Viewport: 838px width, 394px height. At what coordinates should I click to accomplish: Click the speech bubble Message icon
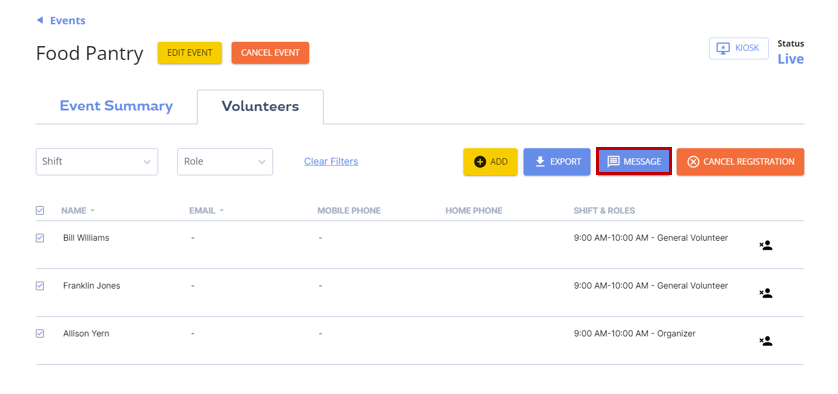coord(614,161)
